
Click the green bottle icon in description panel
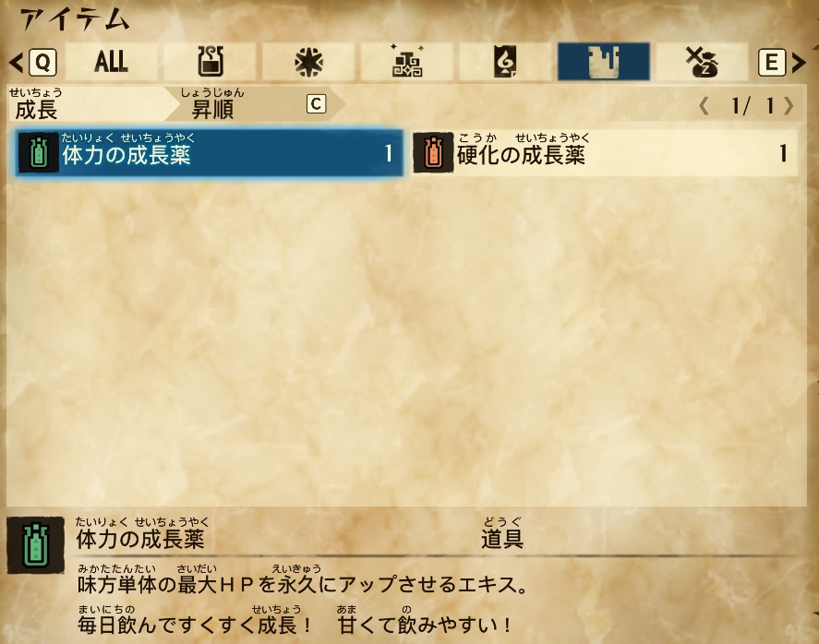35,545
